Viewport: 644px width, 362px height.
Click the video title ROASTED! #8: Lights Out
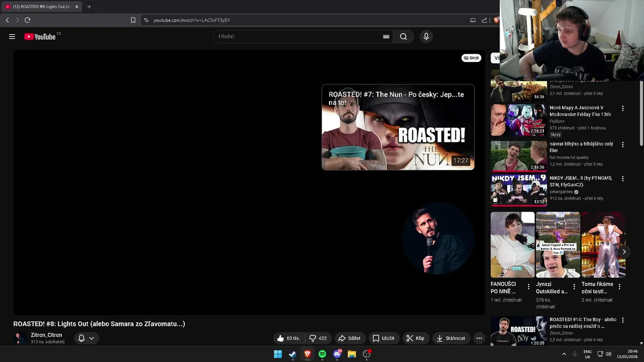pos(99,324)
